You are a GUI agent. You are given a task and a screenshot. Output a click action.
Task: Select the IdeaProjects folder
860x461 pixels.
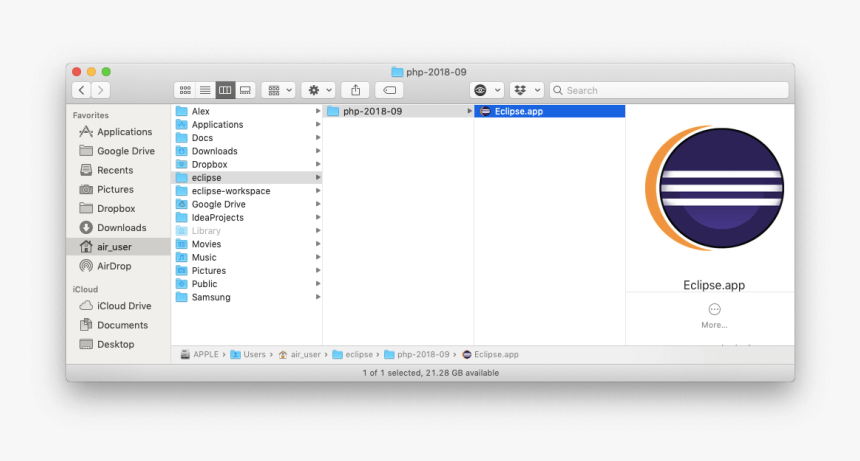247,218
